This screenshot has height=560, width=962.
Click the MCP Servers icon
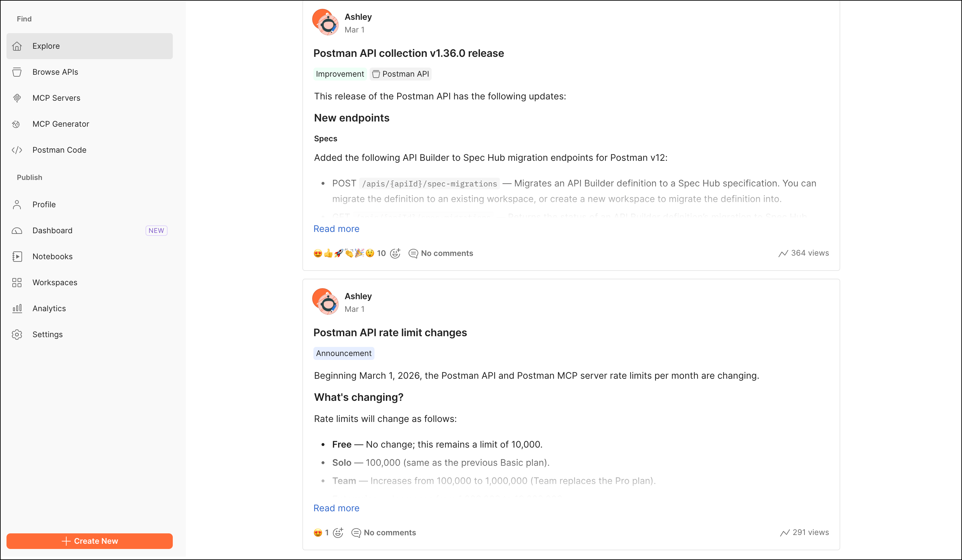[x=17, y=98]
